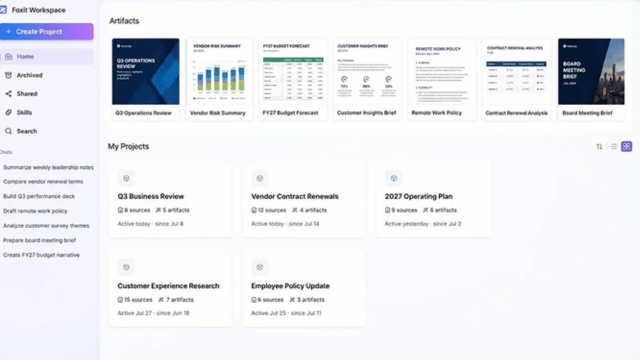Click the artifacts icon beside 3 artifacts
Screen dimensions: 640x360
coord(292,300)
